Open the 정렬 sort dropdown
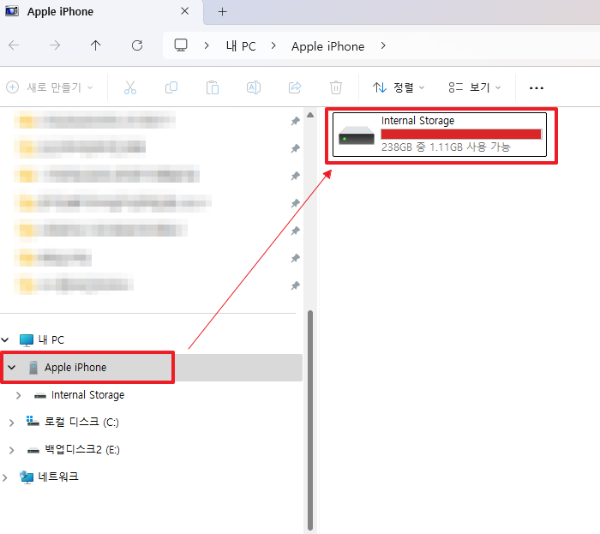 [399, 88]
